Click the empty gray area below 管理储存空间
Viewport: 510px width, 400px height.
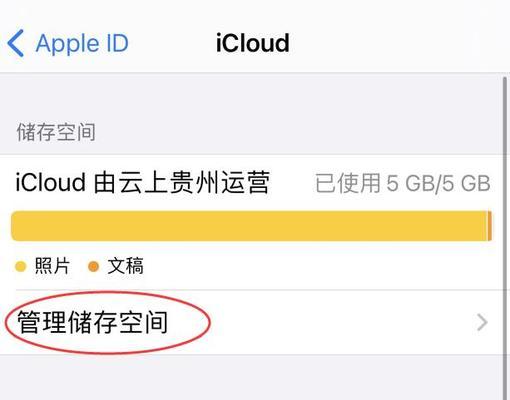pos(250,377)
